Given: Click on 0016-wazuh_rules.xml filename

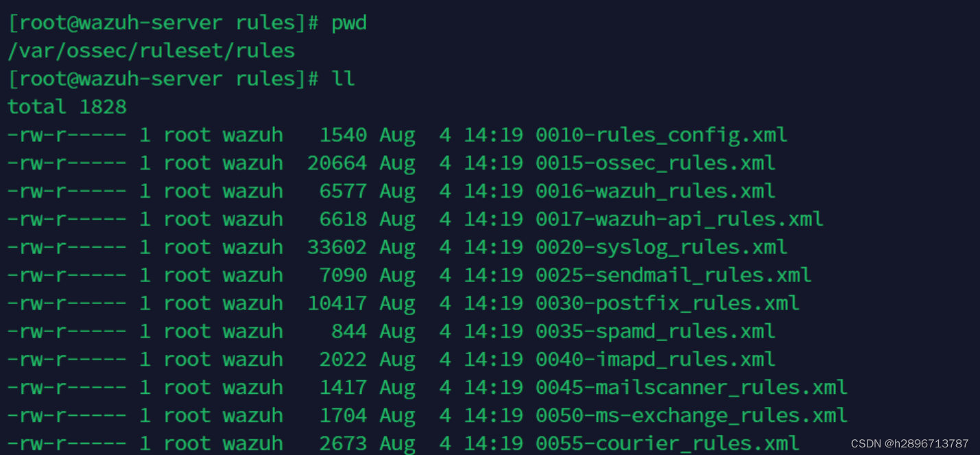Looking at the screenshot, I should click(x=655, y=191).
